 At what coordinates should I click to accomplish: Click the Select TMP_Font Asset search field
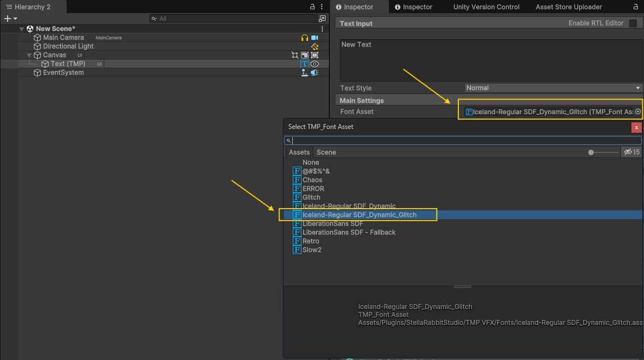click(x=464, y=140)
